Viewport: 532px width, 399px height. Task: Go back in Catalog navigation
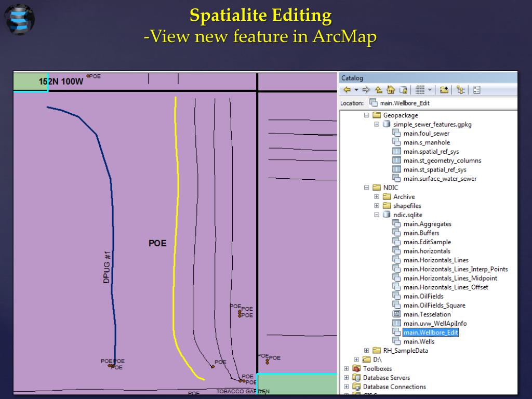[x=347, y=90]
